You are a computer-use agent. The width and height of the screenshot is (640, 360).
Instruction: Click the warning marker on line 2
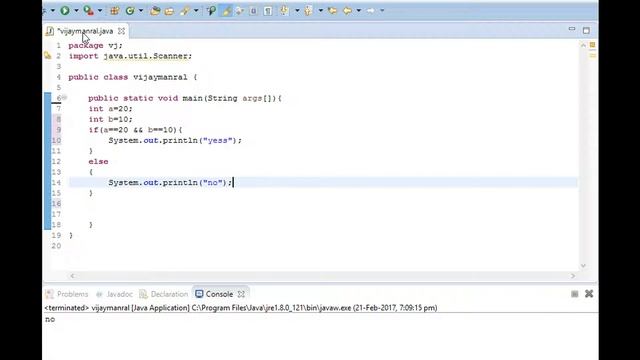click(x=48, y=56)
